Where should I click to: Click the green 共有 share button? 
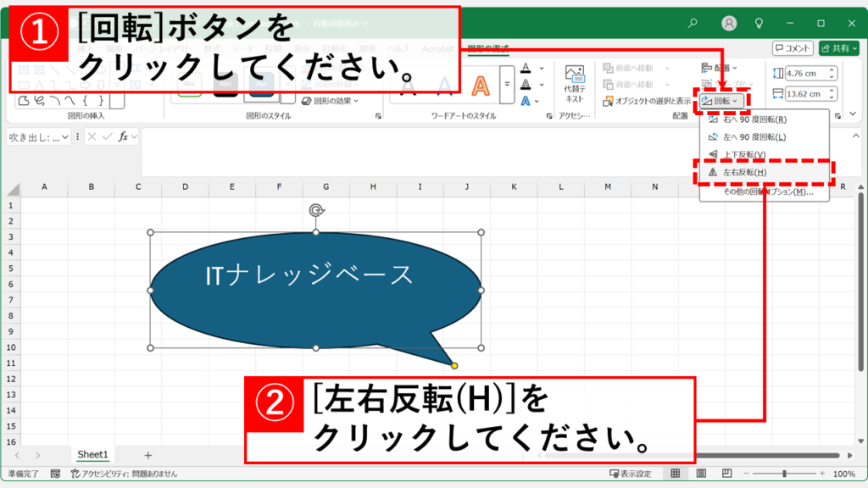click(x=838, y=48)
